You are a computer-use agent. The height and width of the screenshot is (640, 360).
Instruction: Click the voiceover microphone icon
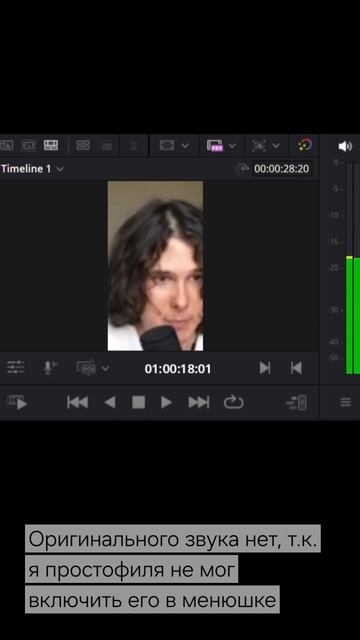click(x=50, y=367)
